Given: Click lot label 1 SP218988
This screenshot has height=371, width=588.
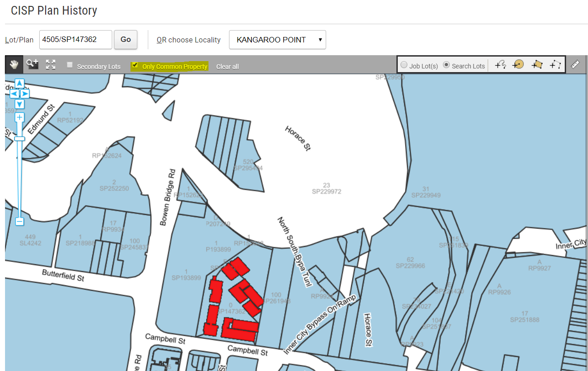Looking at the screenshot, I should point(80,240).
